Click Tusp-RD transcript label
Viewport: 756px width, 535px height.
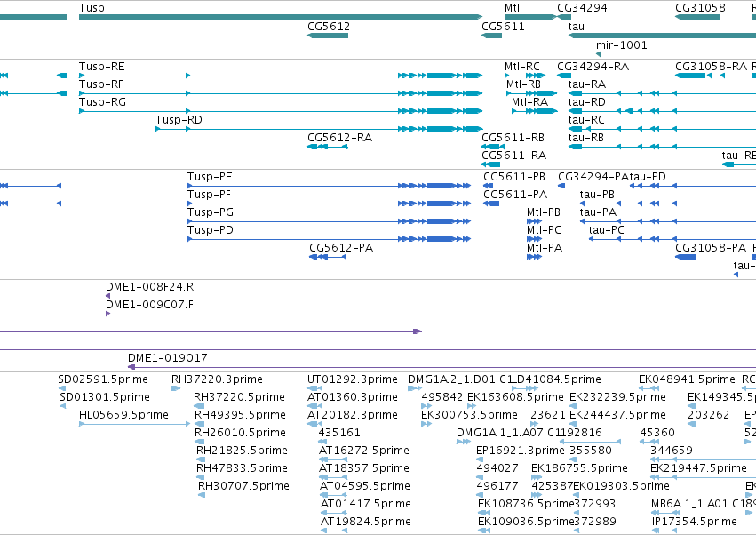[x=179, y=120]
